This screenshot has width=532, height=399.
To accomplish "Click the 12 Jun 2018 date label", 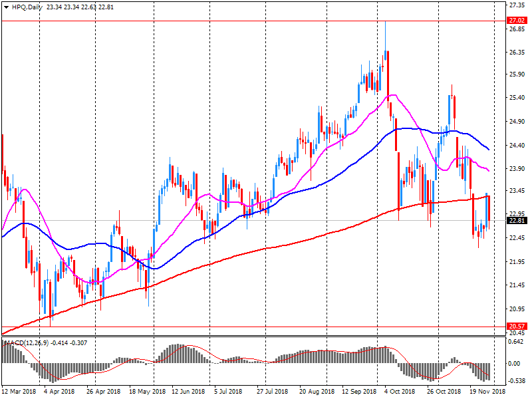I will [x=188, y=392].
